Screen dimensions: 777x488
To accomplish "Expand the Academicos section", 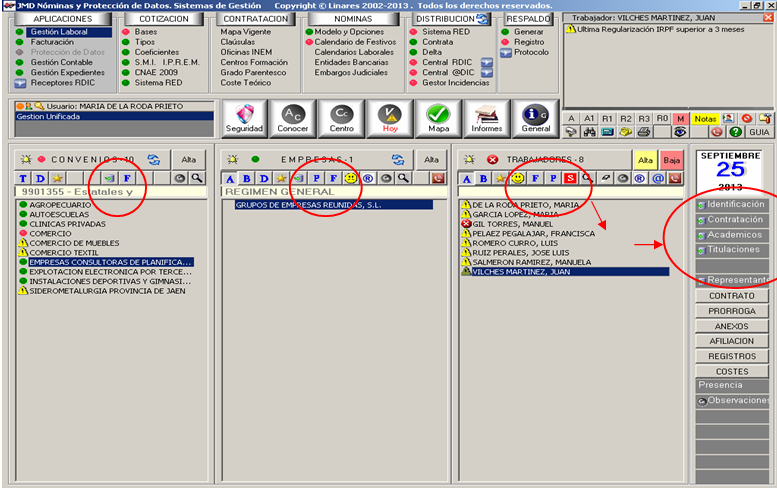I will point(732,235).
